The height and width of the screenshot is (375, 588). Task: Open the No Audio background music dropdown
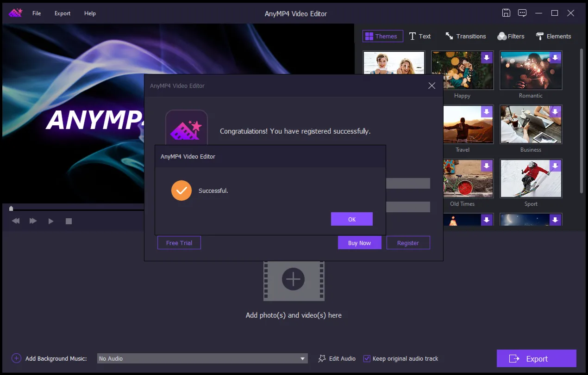click(x=202, y=358)
